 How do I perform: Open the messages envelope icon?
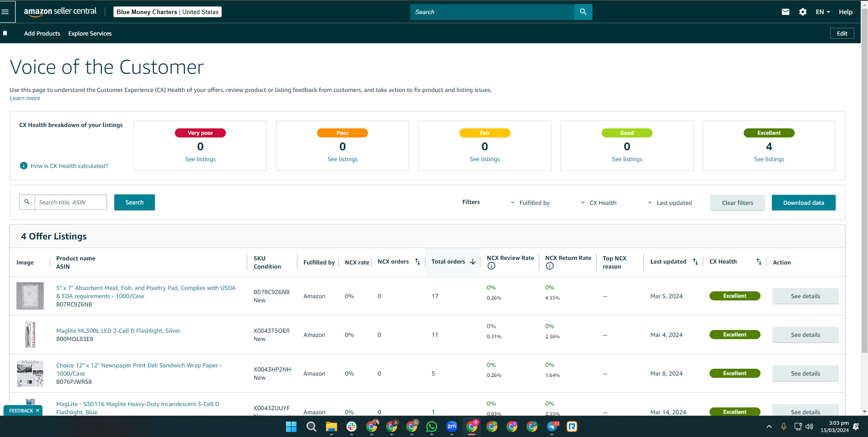[x=786, y=12]
